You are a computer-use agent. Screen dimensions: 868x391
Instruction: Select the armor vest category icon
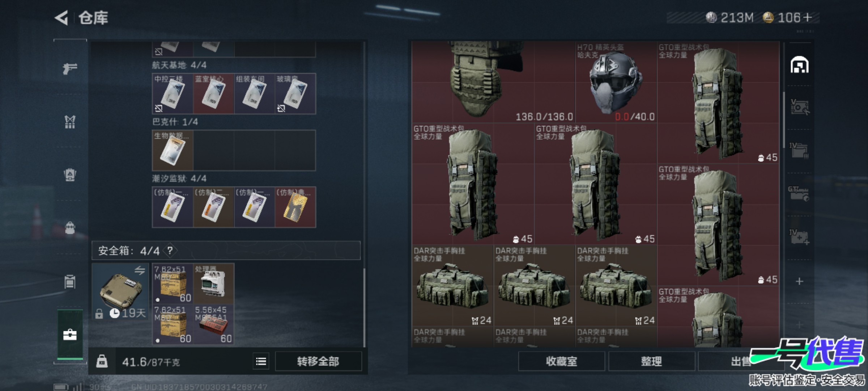click(x=70, y=122)
